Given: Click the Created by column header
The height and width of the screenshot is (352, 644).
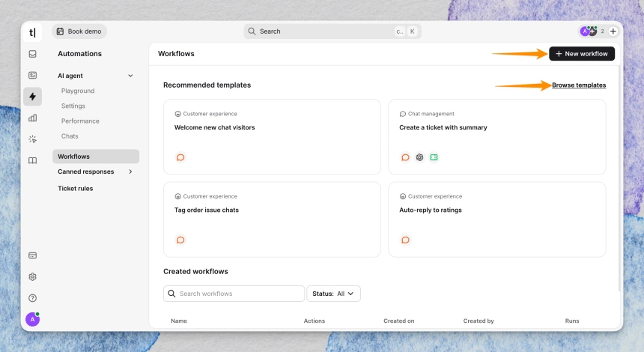Looking at the screenshot, I should pyautogui.click(x=479, y=321).
